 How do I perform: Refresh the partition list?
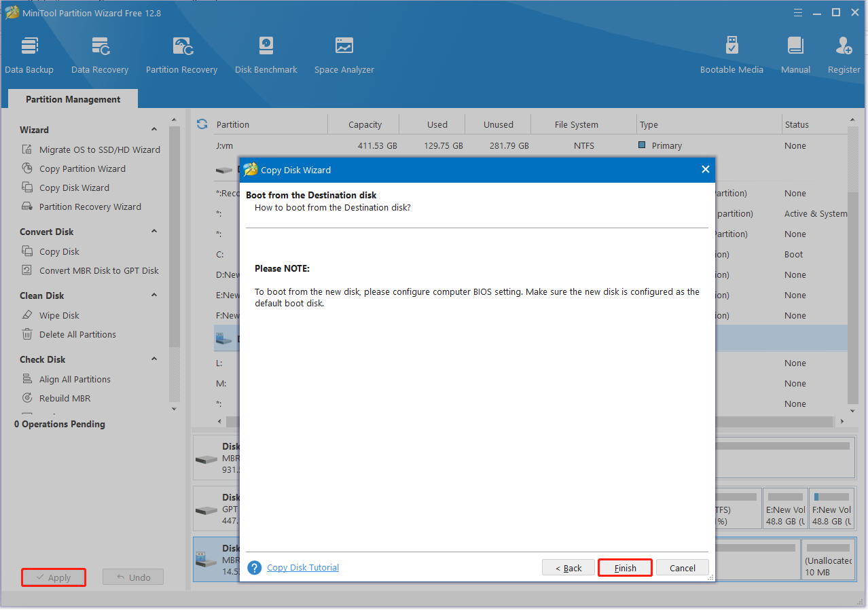(202, 124)
